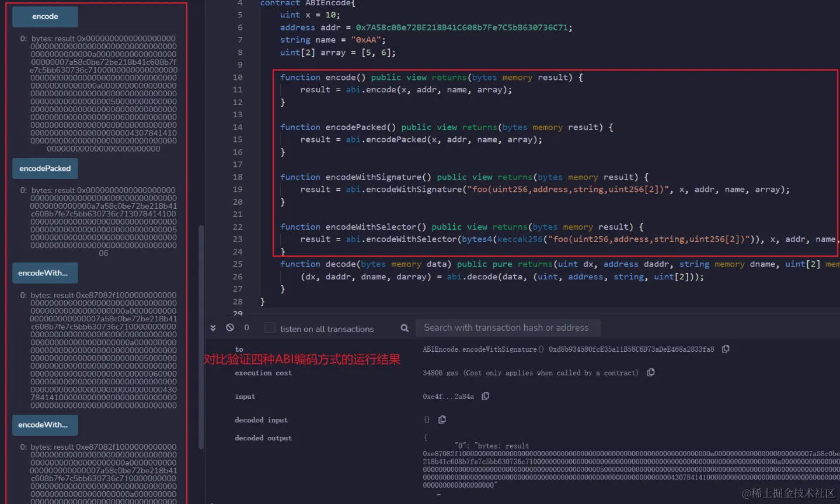Click the 'execution cost' row label

263,373
